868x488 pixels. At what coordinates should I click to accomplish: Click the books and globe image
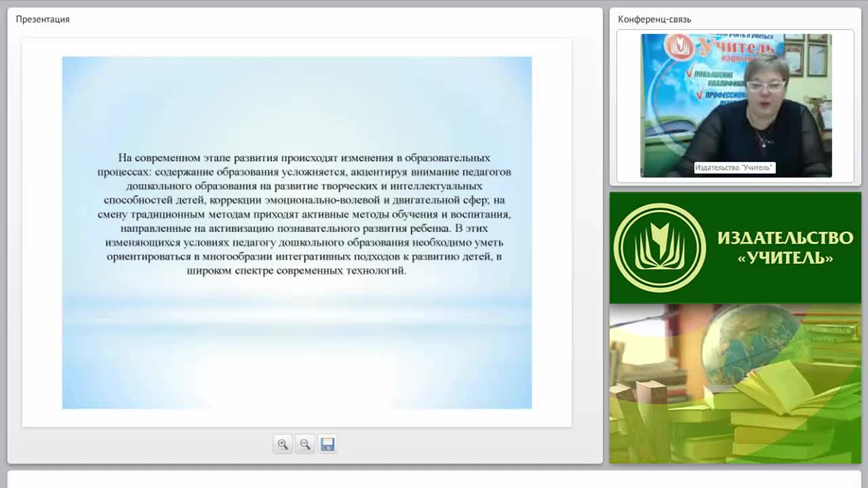coord(735,384)
